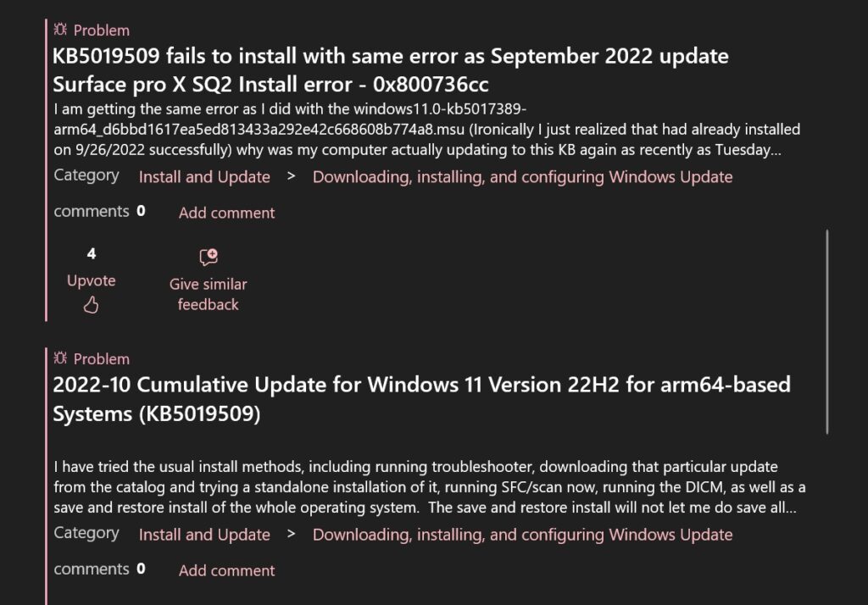The height and width of the screenshot is (605, 868).
Task: Select the Install and Update category on second post
Action: [203, 535]
